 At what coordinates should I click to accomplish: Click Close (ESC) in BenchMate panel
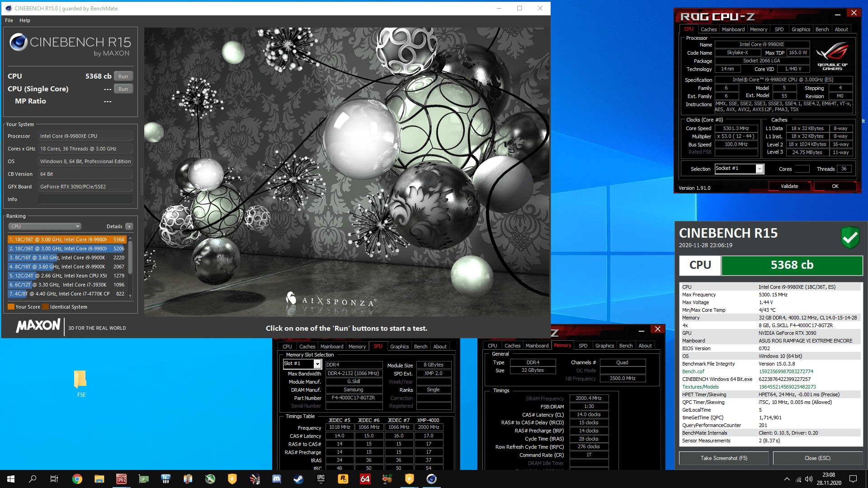(817, 458)
